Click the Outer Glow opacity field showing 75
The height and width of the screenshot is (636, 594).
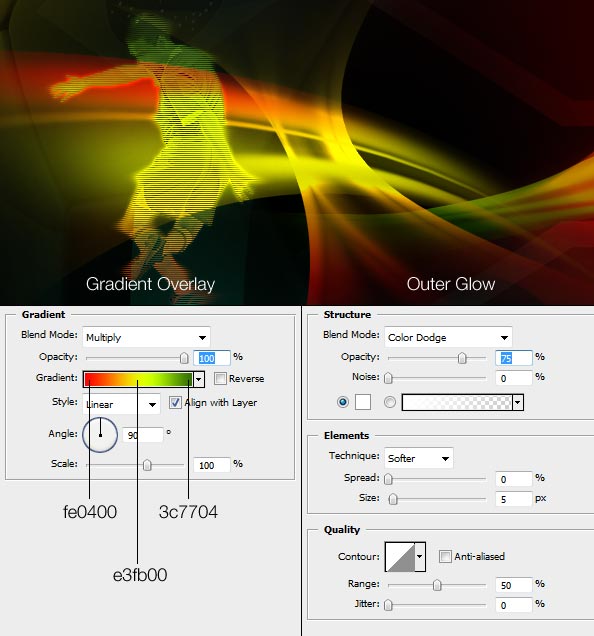(x=513, y=358)
